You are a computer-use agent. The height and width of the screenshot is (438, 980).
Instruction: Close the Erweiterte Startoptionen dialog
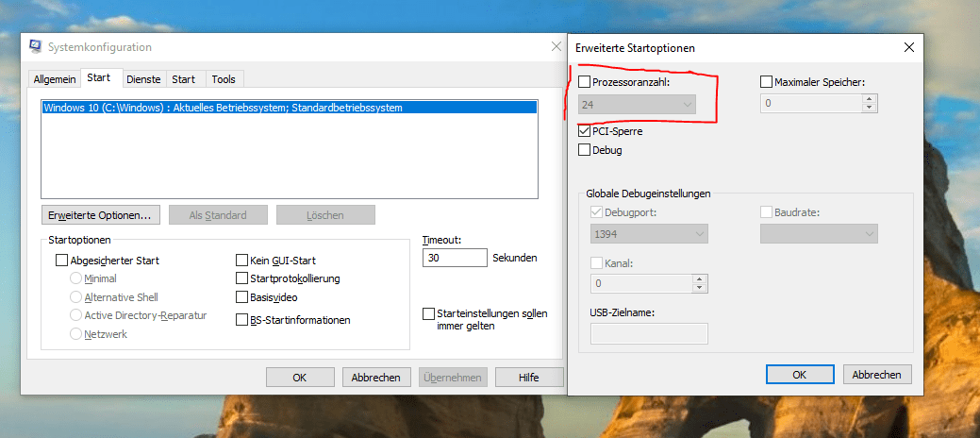click(908, 47)
